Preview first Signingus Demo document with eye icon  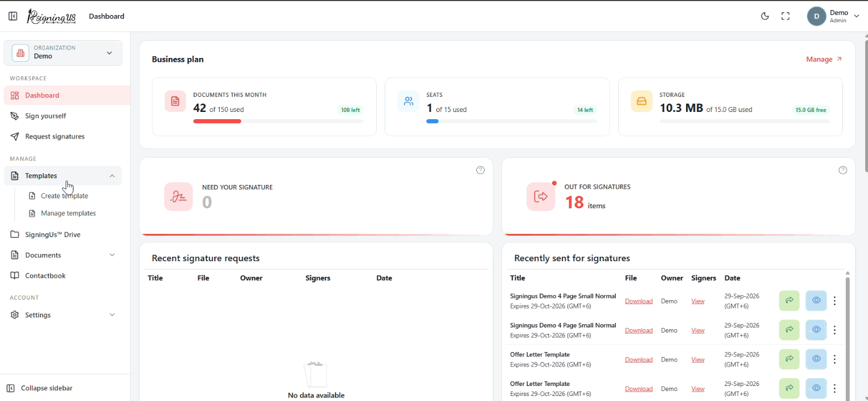tap(816, 301)
